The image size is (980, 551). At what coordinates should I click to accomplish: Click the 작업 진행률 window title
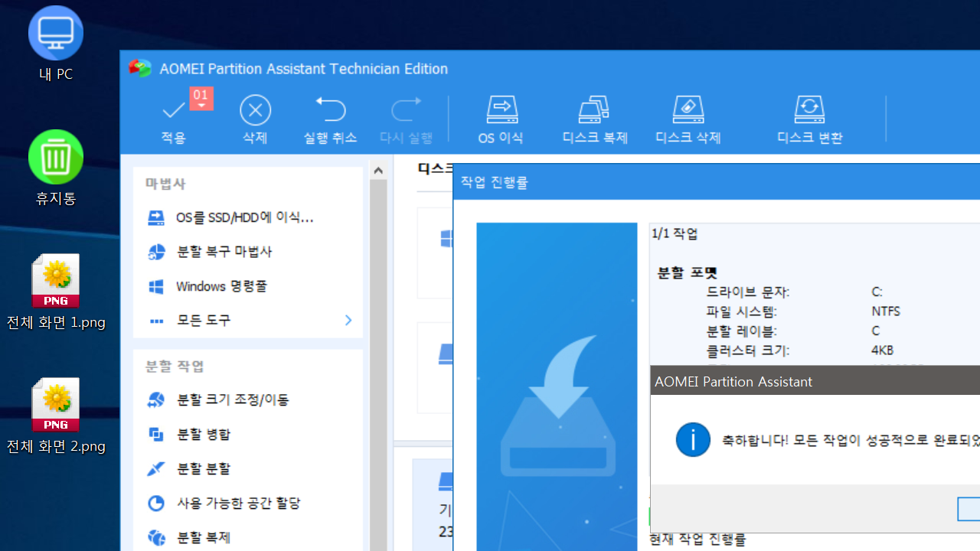[x=494, y=183]
